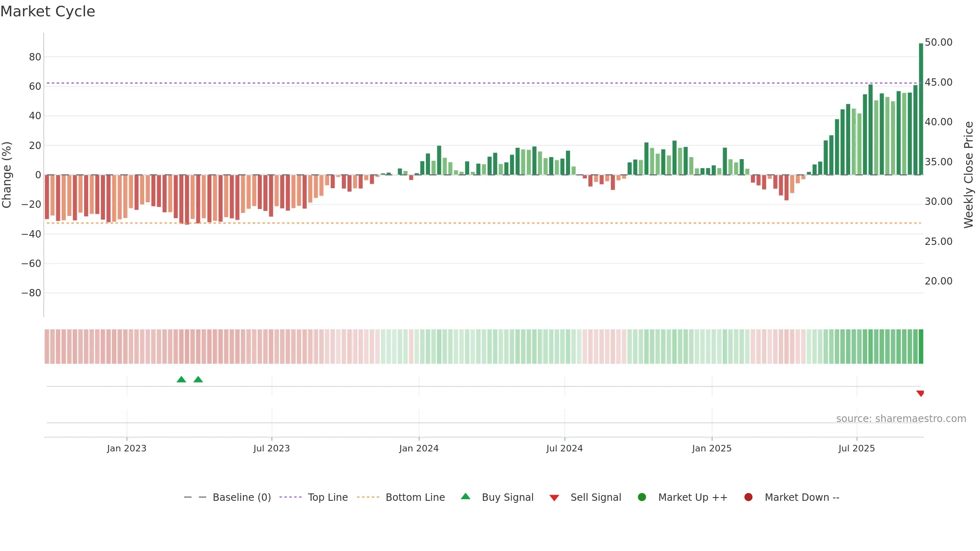Click the green Market Up circle icon in legend

[642, 497]
